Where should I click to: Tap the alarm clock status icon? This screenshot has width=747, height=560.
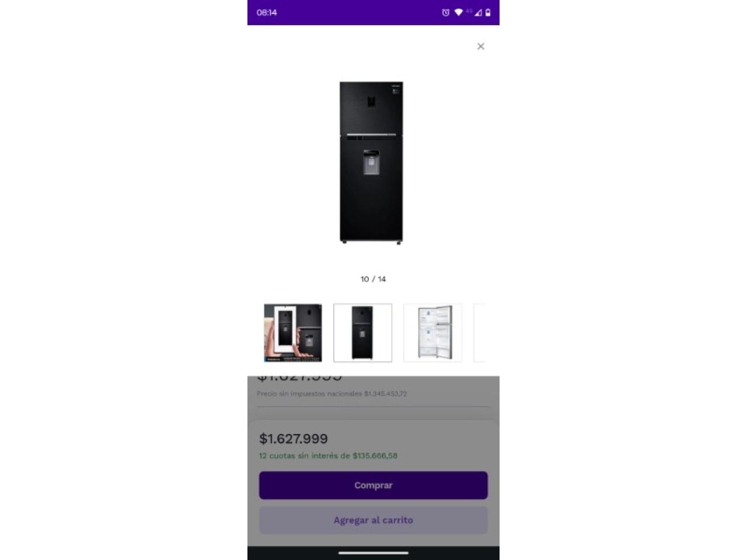tap(445, 12)
